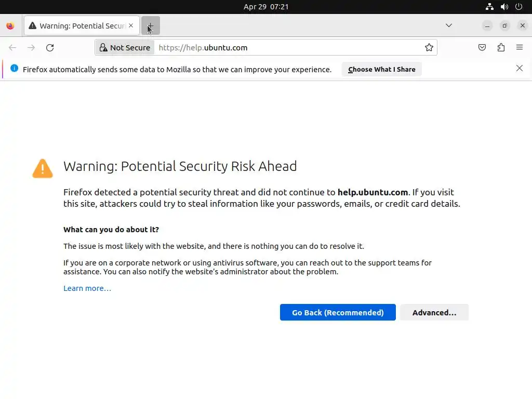Image resolution: width=532 pixels, height=399 pixels.
Task: Close the warning tab with X
Action: tap(131, 25)
